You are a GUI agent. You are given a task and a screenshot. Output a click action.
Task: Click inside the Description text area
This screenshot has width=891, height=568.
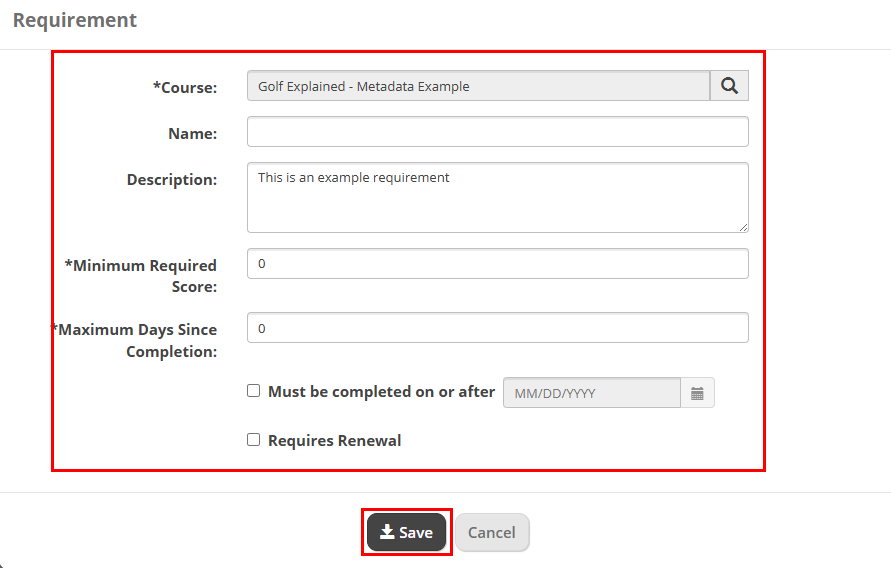click(x=498, y=198)
